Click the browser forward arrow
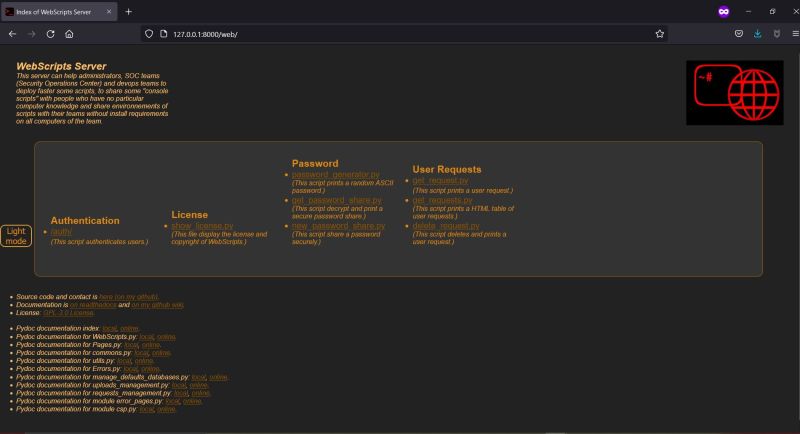The image size is (800, 434). (x=32, y=34)
